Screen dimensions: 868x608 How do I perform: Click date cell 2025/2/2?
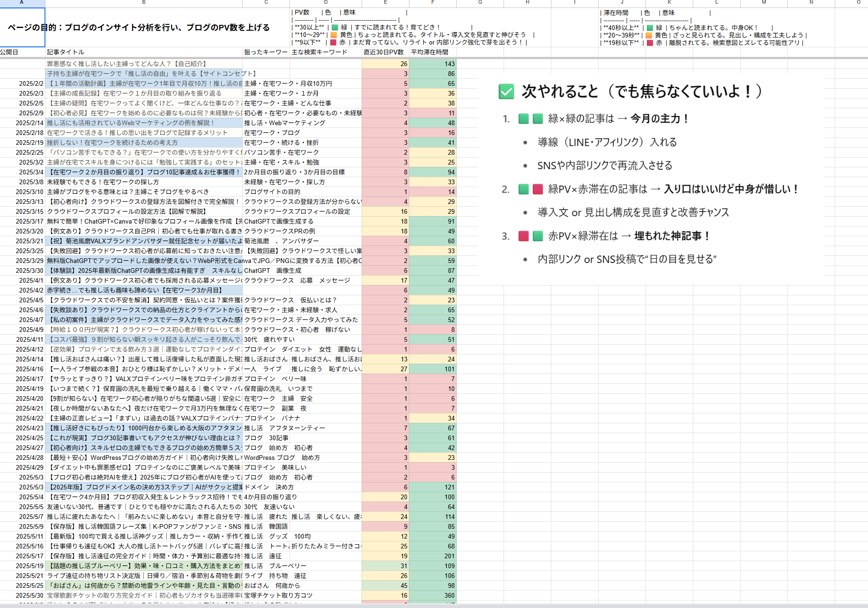click(x=22, y=83)
